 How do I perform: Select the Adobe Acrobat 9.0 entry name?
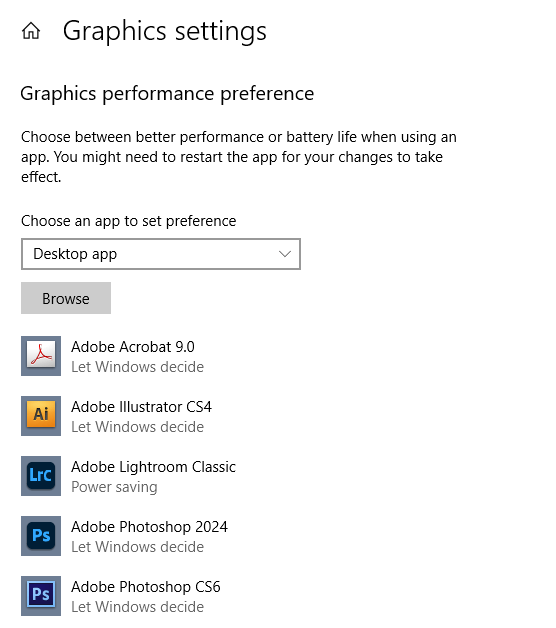pyautogui.click(x=133, y=347)
